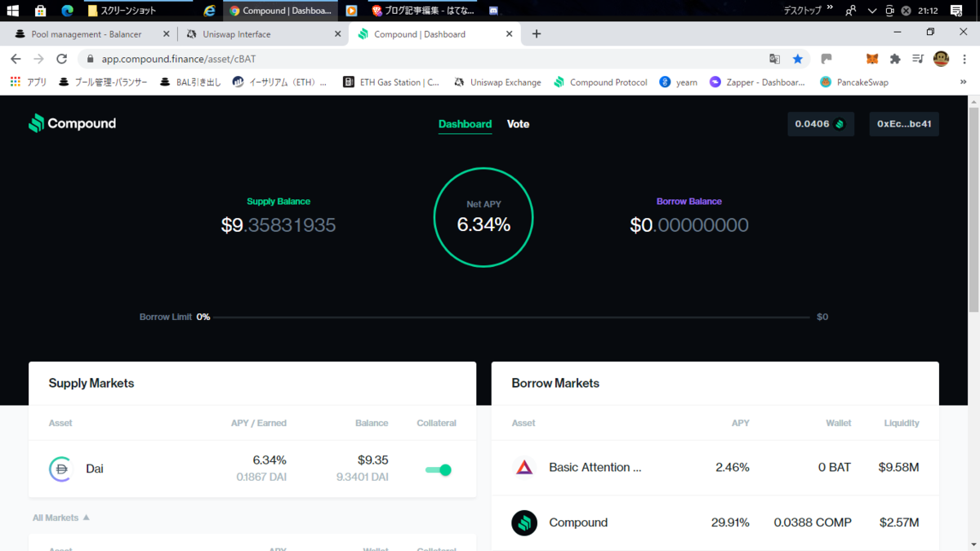This screenshot has width=980, height=551.
Task: Toggle Dai collateral switch
Action: (x=439, y=469)
